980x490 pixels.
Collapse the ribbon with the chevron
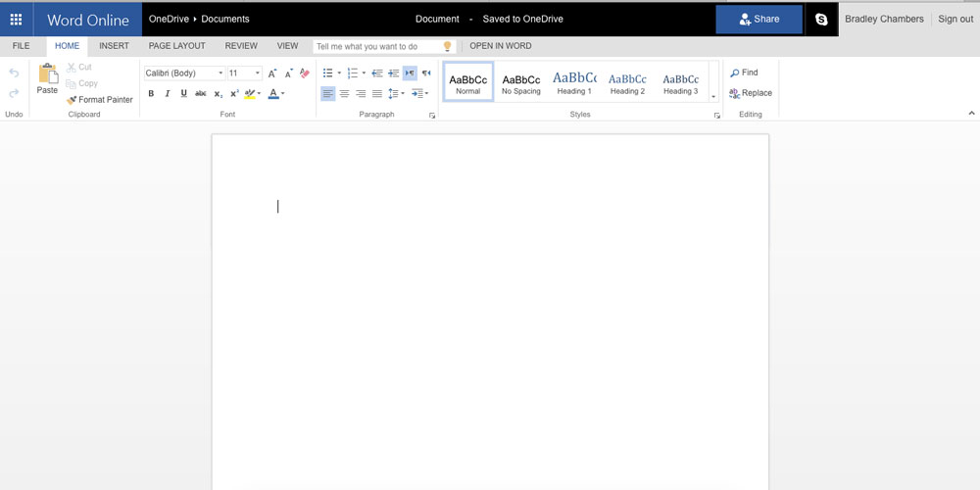tap(971, 113)
